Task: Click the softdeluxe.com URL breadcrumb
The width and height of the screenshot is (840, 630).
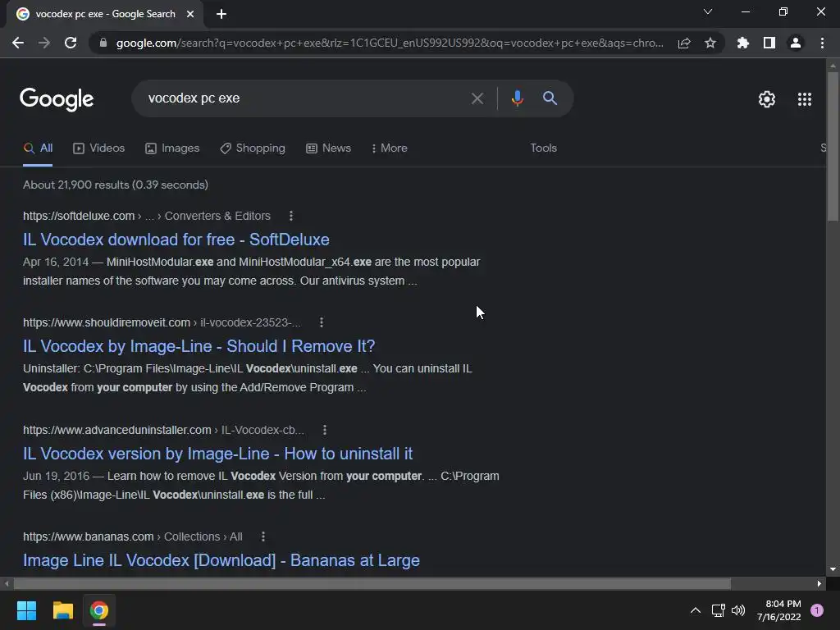Action: click(x=147, y=216)
